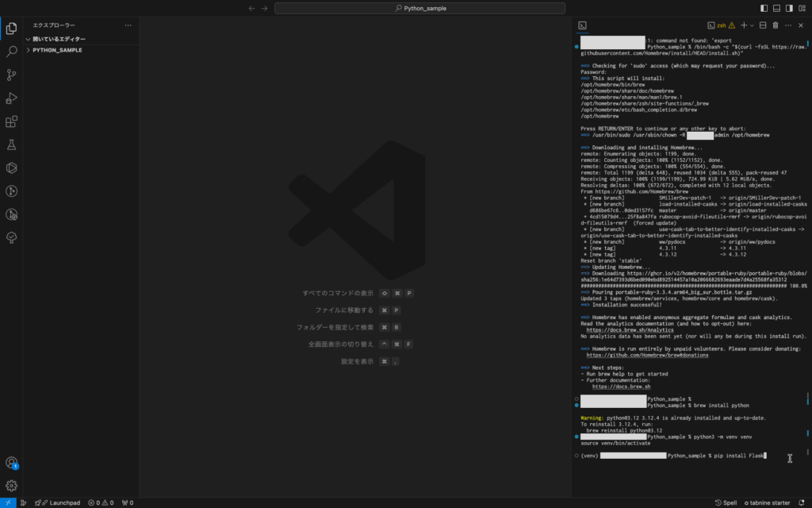The image size is (812, 508).
Task: Open the Run and Debug view
Action: click(x=11, y=98)
